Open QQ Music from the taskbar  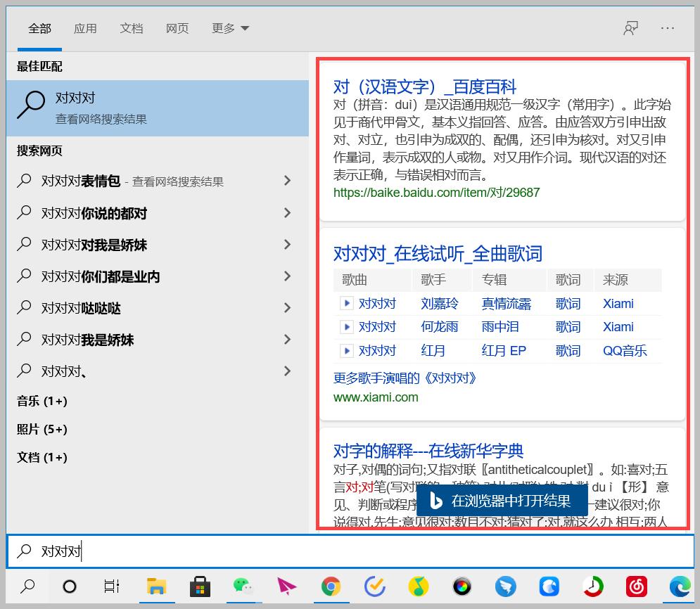[x=418, y=586]
